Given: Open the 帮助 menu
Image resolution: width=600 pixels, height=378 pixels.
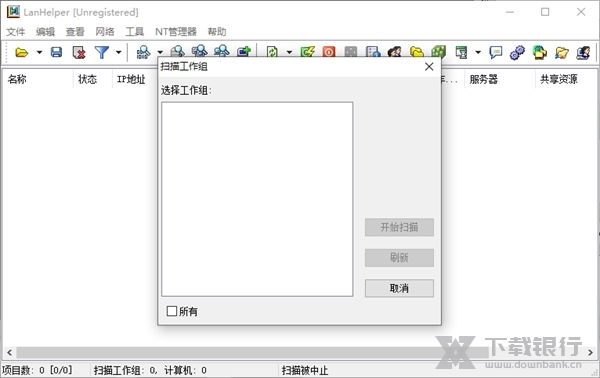Looking at the screenshot, I should (217, 31).
